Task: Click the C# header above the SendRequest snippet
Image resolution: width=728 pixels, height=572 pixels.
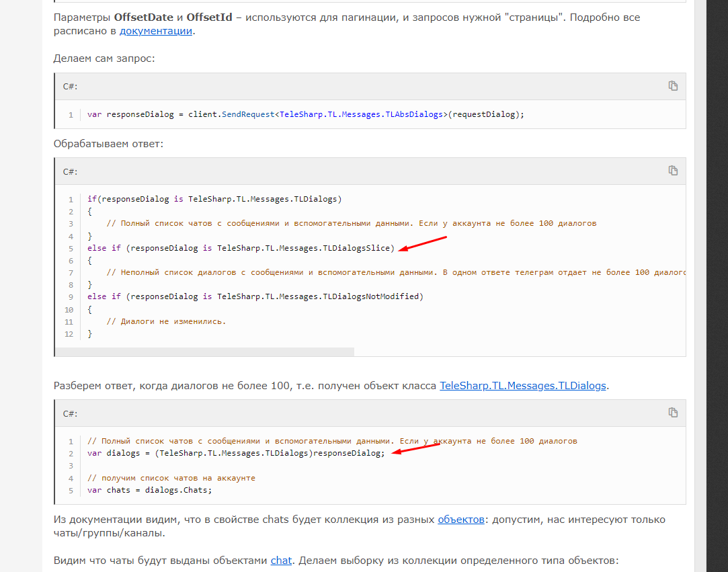Action: tap(71, 87)
